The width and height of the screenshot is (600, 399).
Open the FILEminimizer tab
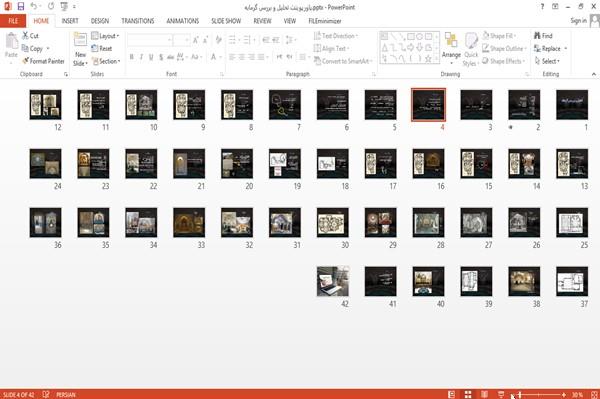[x=325, y=21]
